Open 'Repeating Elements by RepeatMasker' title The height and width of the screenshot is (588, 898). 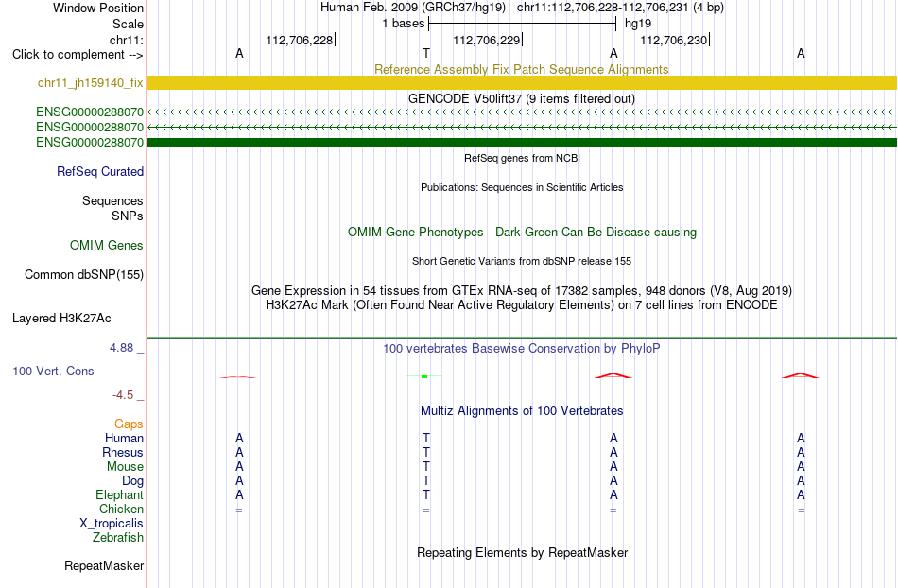coord(523,552)
